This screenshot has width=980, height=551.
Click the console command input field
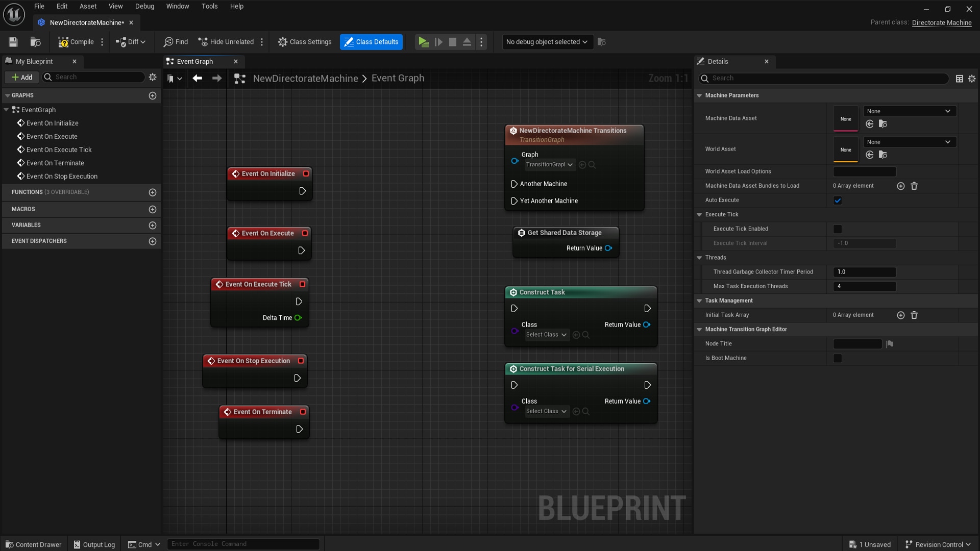click(x=243, y=544)
